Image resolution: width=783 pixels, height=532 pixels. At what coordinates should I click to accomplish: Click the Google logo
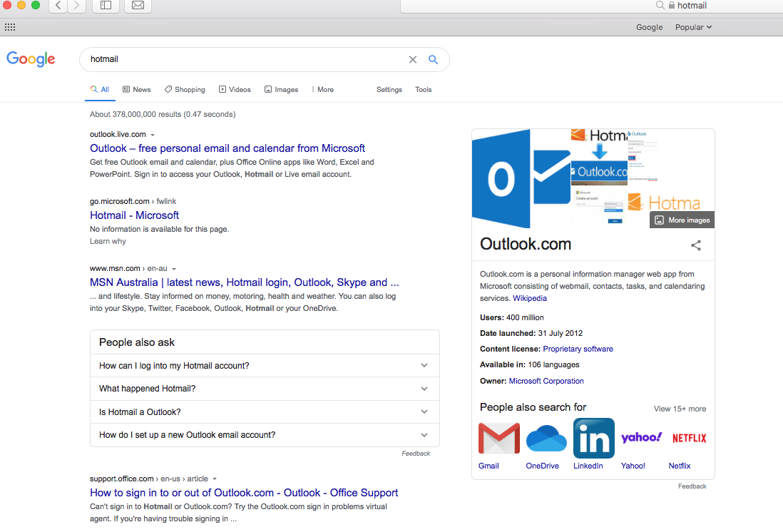tap(31, 59)
